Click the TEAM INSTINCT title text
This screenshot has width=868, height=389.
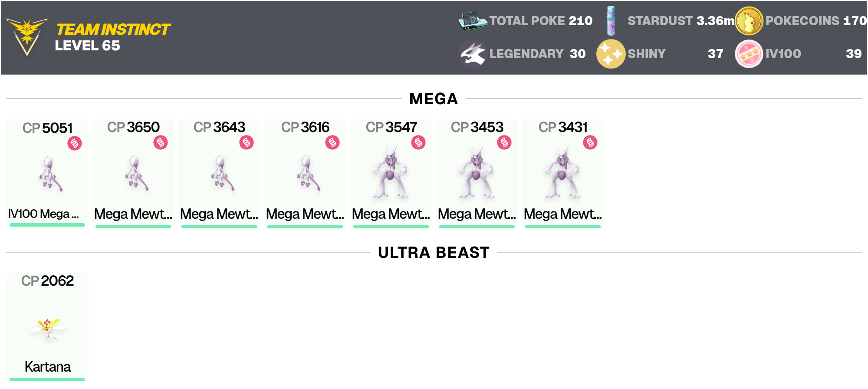pyautogui.click(x=113, y=29)
